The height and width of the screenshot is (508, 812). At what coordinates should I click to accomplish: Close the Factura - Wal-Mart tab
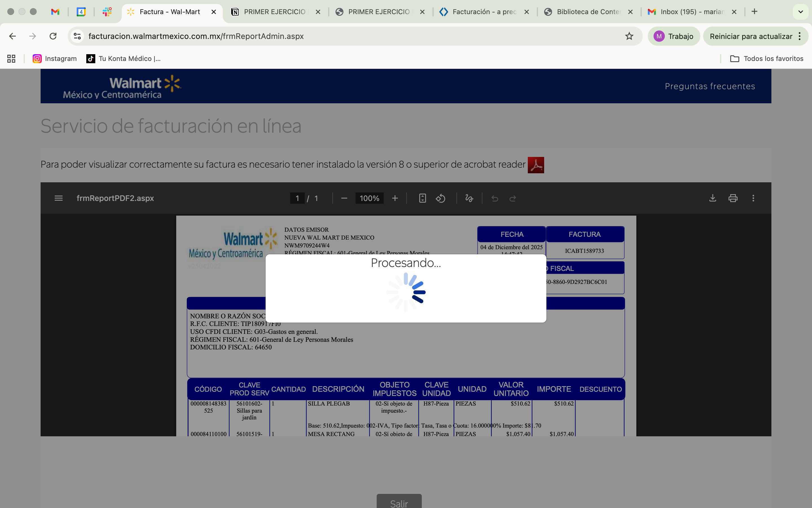click(x=214, y=12)
